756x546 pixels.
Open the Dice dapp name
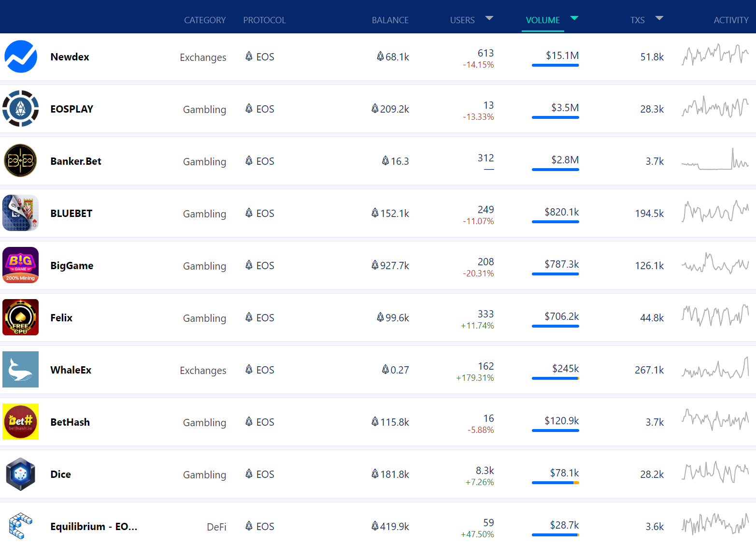pyautogui.click(x=60, y=474)
